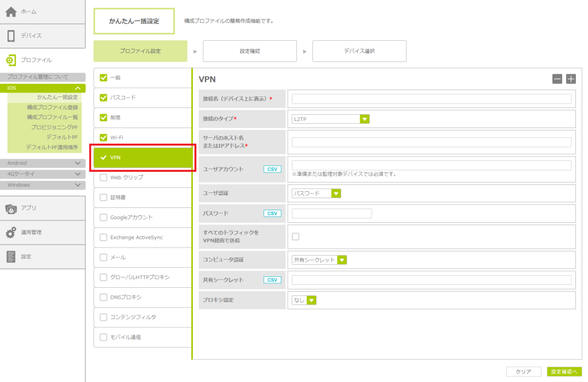The width and height of the screenshot is (588, 382).
Task: Open the 設定 document icon in sidebar
Action: [11, 256]
